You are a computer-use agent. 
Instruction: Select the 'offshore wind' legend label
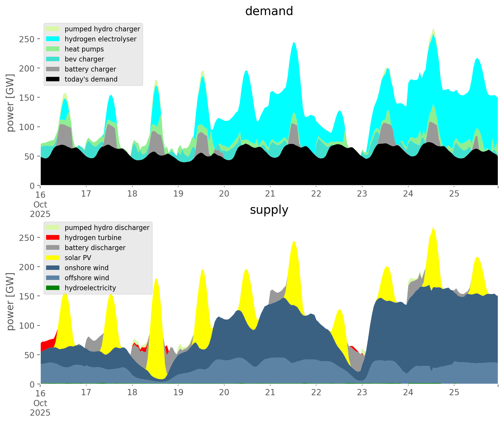87,278
